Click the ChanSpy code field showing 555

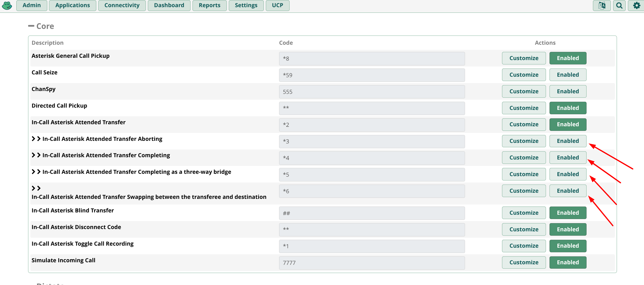click(372, 92)
